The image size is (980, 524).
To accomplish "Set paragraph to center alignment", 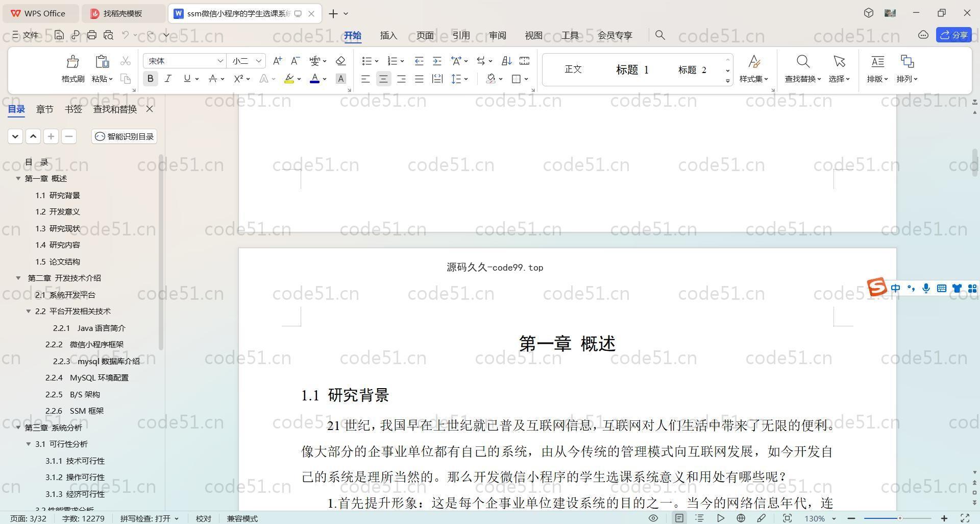I will click(x=383, y=79).
